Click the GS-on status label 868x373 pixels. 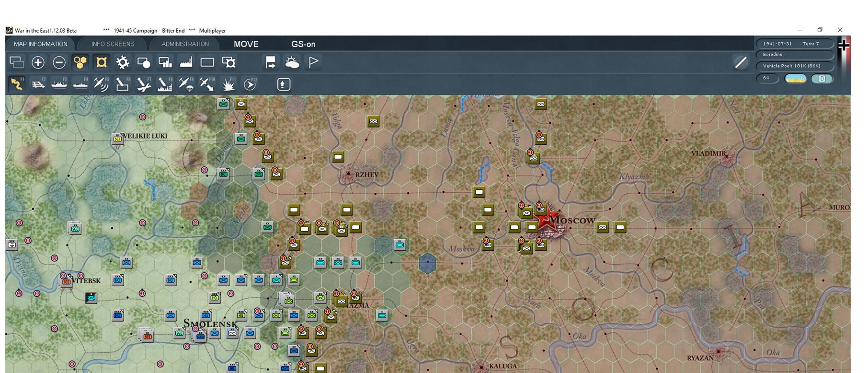[x=303, y=44]
